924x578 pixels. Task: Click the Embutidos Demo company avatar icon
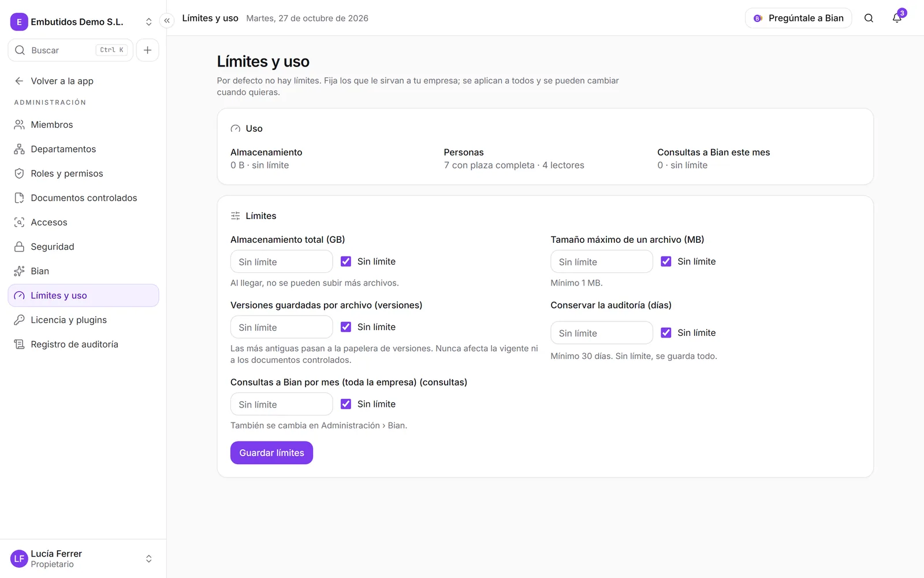[x=19, y=22]
